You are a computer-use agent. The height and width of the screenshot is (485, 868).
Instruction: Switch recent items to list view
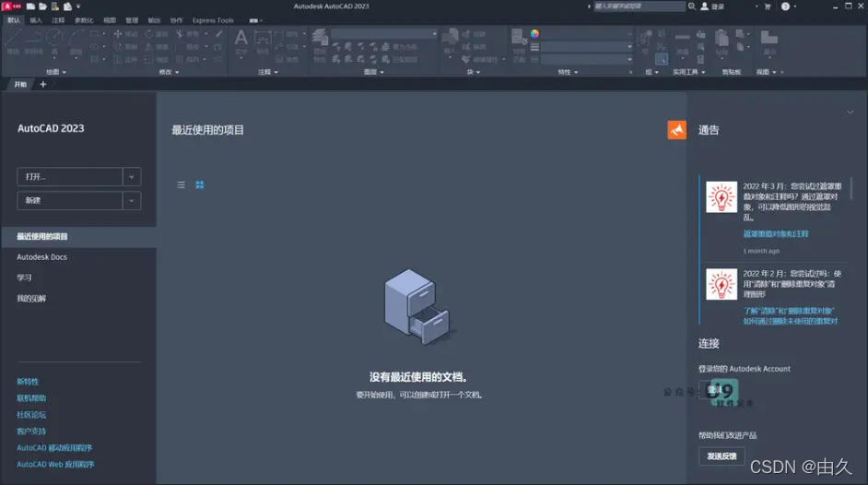pyautogui.click(x=181, y=185)
